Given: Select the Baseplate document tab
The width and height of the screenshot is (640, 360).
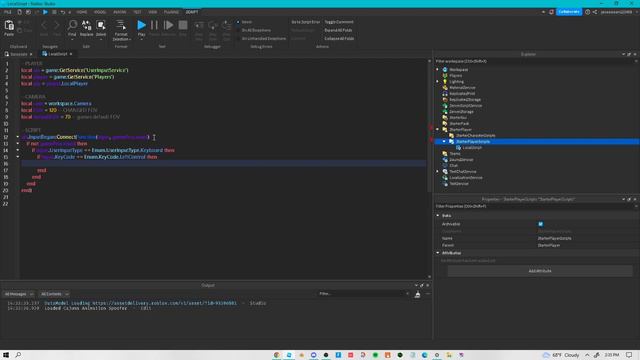Looking at the screenshot, I should (x=18, y=54).
